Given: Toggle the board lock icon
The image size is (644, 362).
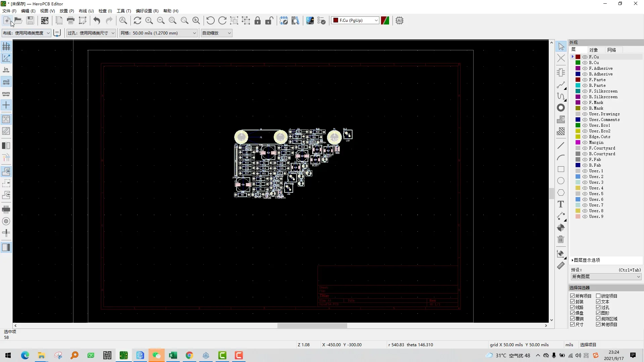Looking at the screenshot, I should pos(257,20).
